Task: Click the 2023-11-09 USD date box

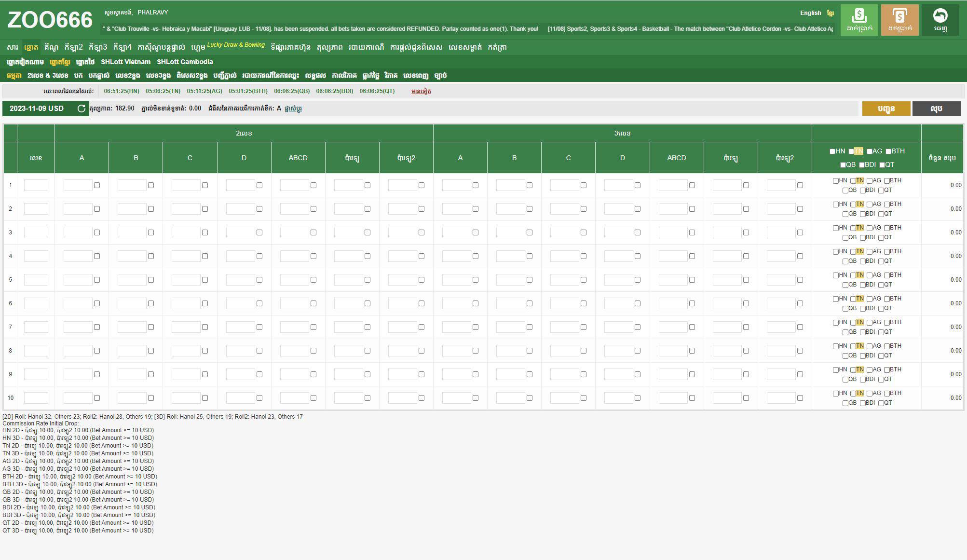Action: tap(46, 109)
